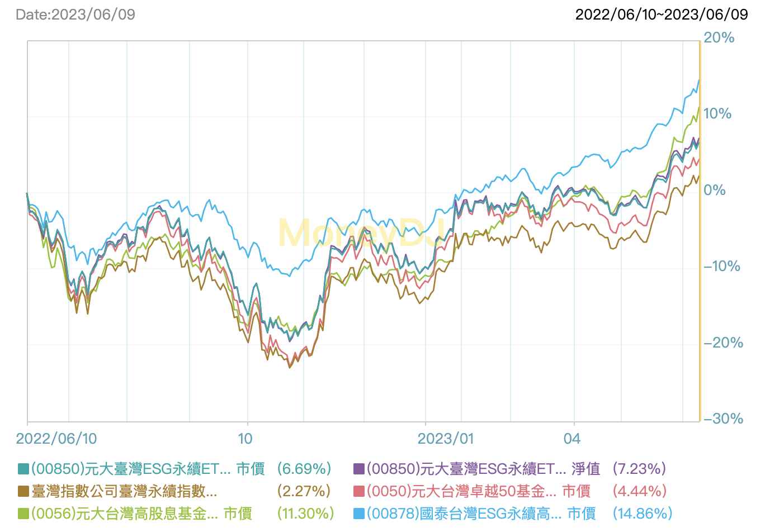Click the (11.30%) return value for 0056
Screen dimensions: 765x532
pos(305,514)
